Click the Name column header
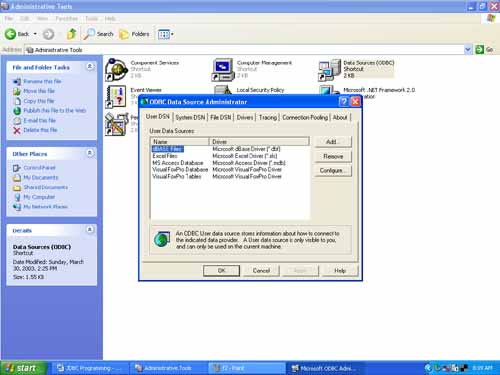 pos(180,142)
